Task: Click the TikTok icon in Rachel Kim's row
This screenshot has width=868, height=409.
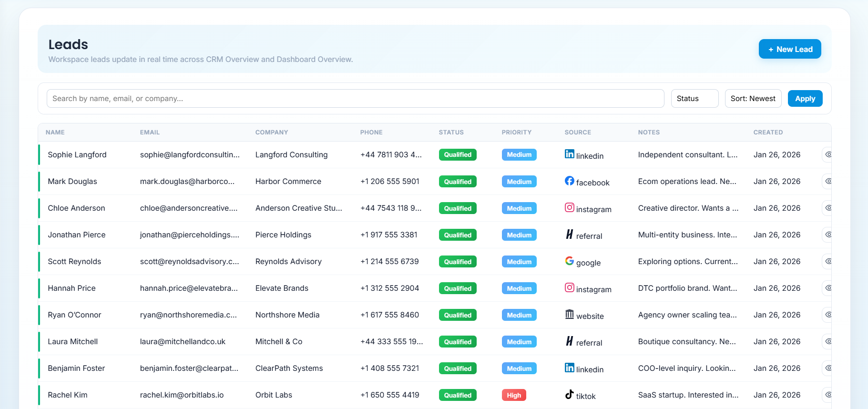Action: coord(569,394)
